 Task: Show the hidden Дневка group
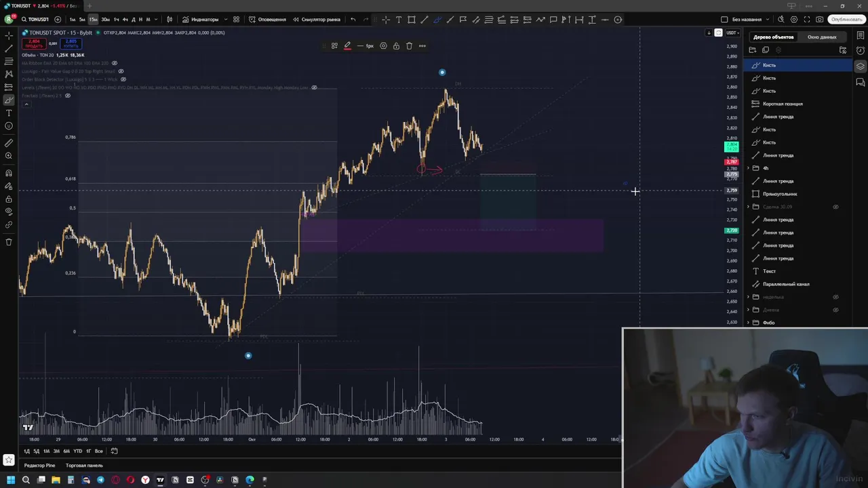[x=835, y=310]
